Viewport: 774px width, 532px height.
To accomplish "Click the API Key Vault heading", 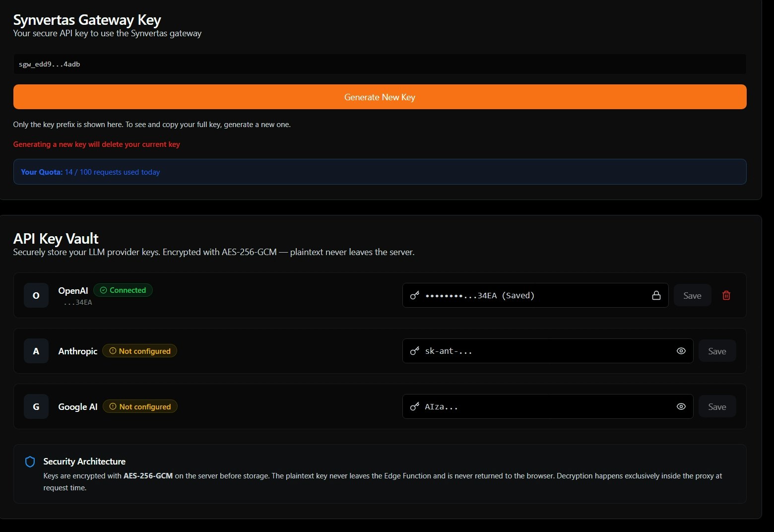I will [x=56, y=239].
